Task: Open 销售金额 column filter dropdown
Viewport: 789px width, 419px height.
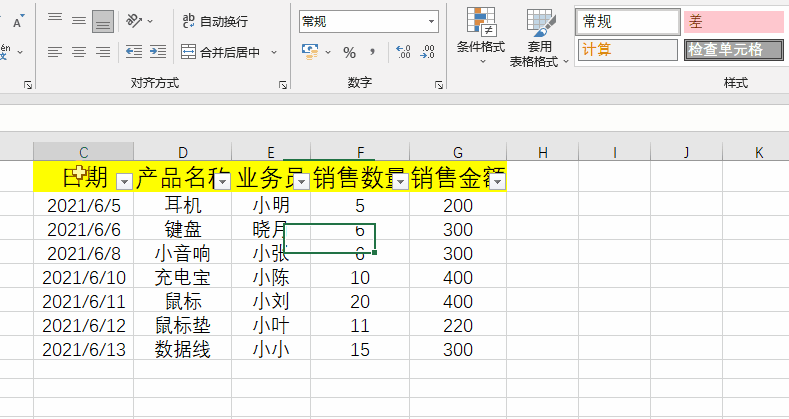Action: (x=498, y=182)
